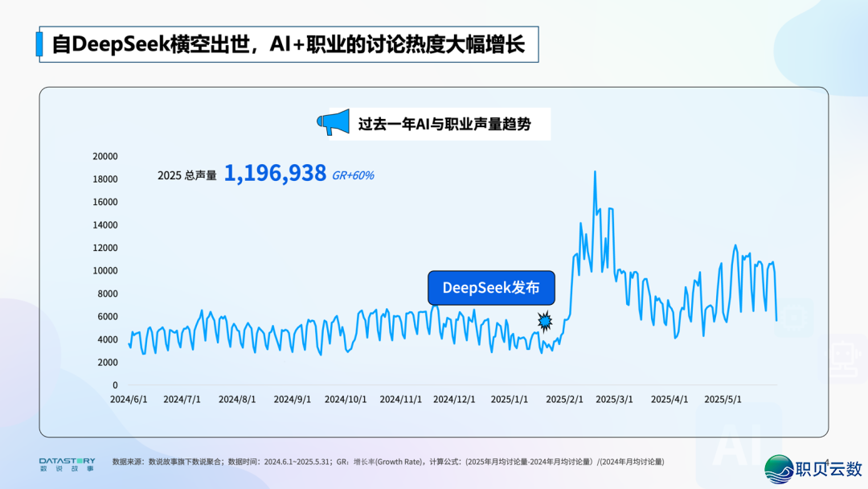Click the x-axis date 2024/8/1
Viewport: 868px width, 489px height.
[x=237, y=399]
